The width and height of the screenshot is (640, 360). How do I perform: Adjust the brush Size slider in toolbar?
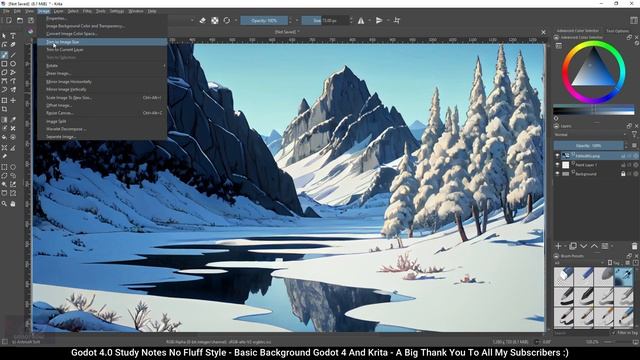[x=325, y=20]
